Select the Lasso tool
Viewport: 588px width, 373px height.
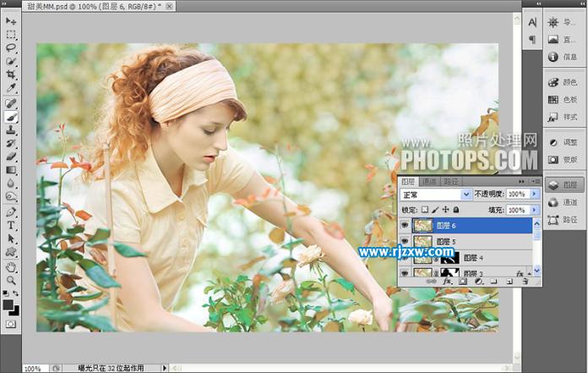coord(11,48)
